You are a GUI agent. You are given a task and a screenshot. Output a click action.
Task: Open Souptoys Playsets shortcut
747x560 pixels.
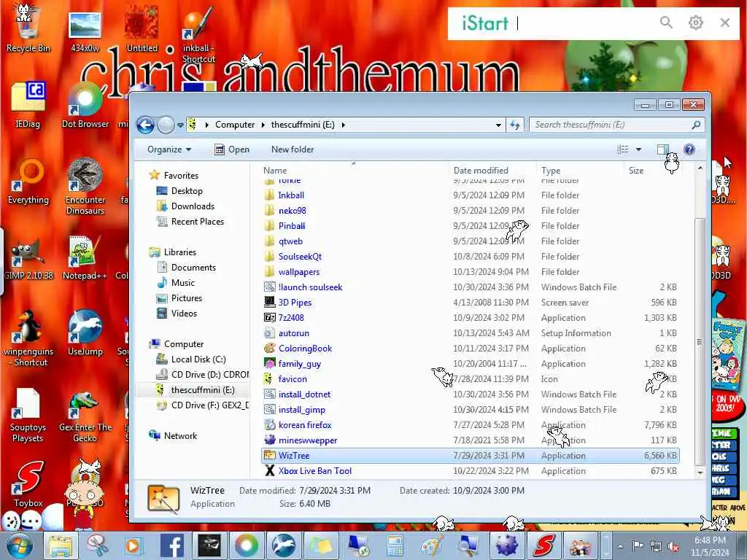coord(28,415)
